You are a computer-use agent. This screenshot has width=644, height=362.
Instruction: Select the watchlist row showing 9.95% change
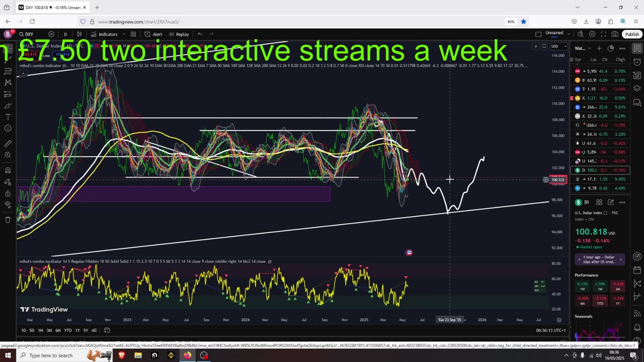[601, 179]
